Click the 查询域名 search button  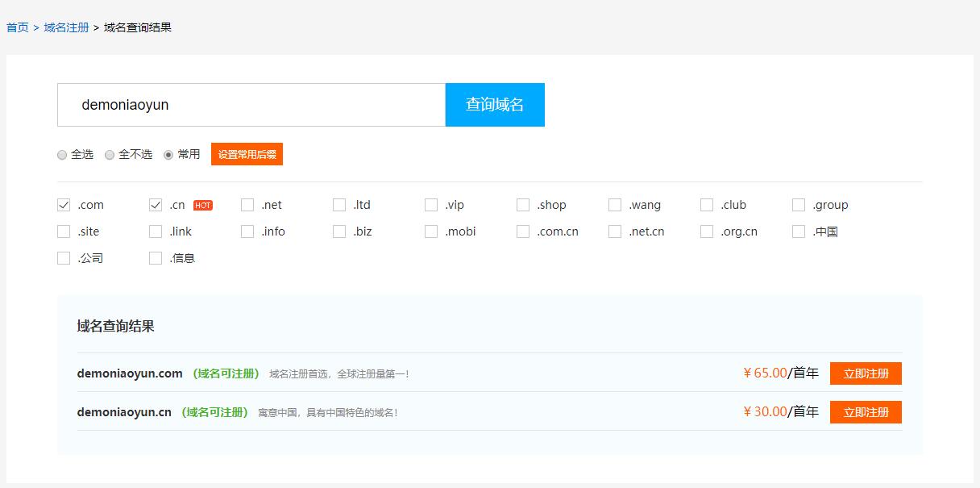(x=495, y=105)
